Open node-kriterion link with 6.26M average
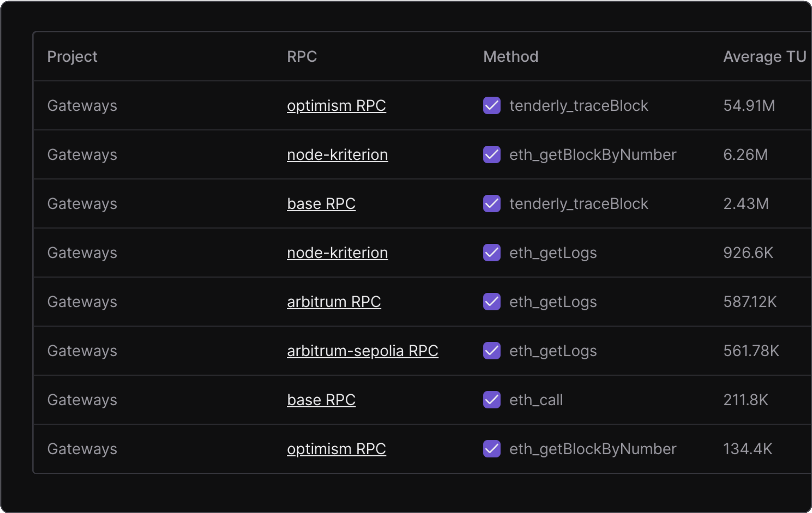 (x=337, y=155)
